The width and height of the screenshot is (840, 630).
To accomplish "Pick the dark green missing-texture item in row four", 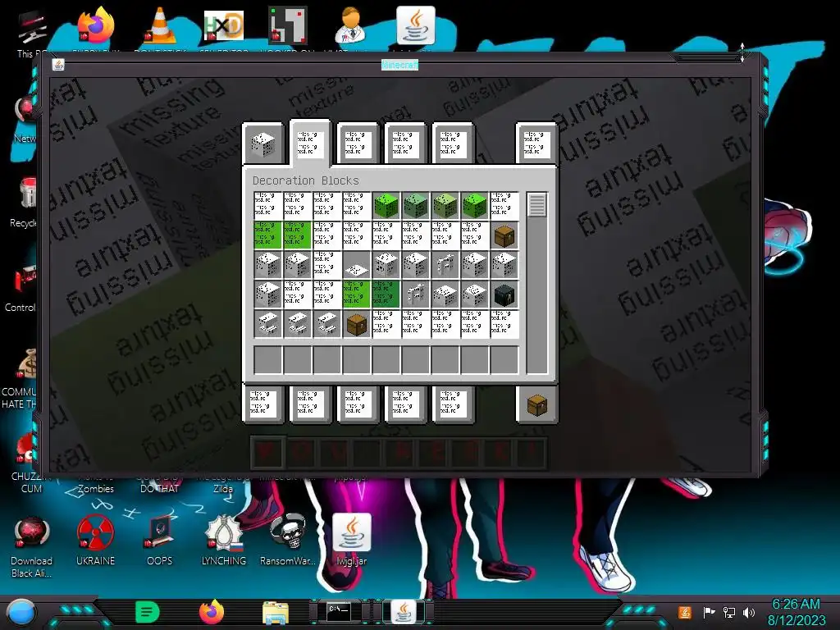I will [x=386, y=294].
